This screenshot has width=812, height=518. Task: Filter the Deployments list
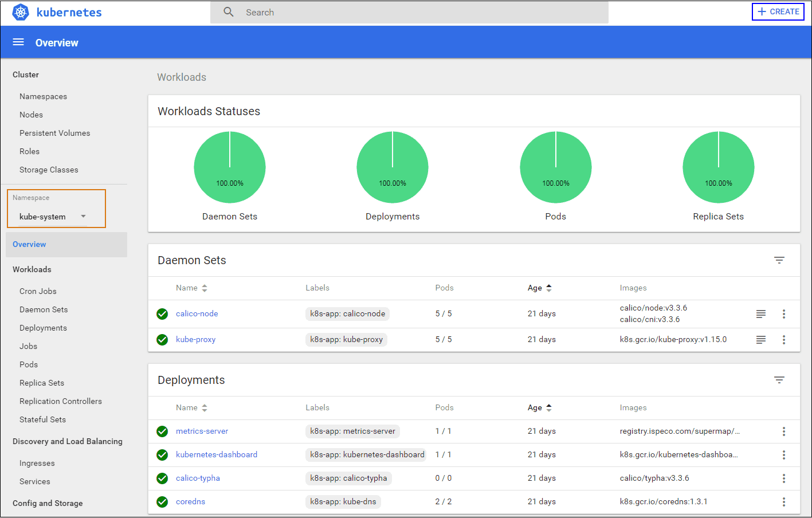(x=779, y=380)
